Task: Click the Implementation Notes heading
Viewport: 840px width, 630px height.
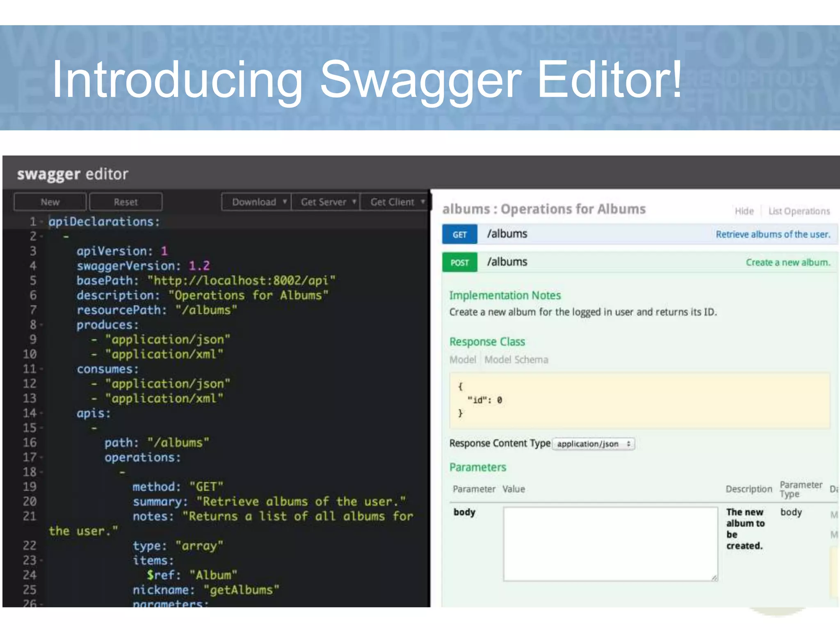Action: [x=505, y=295]
